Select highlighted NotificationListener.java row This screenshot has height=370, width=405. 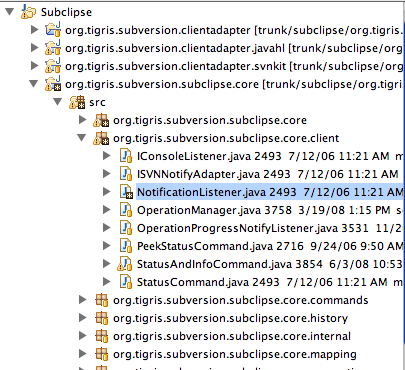click(269, 192)
